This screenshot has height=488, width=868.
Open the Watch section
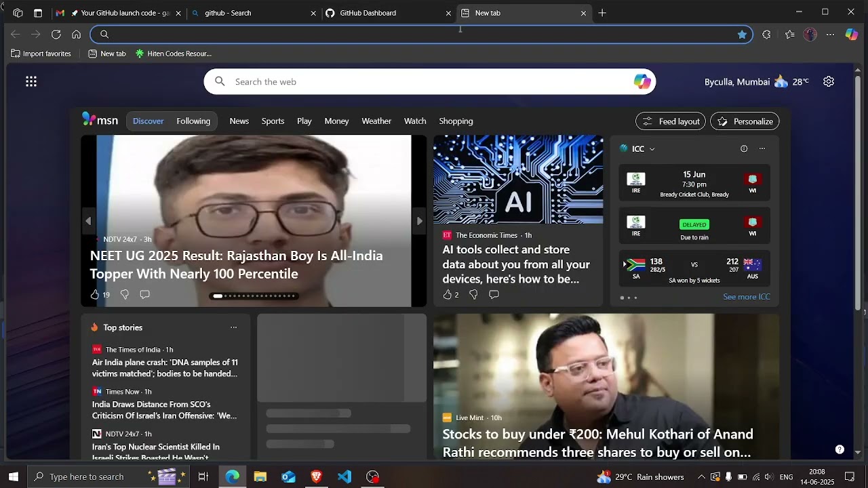click(x=415, y=121)
